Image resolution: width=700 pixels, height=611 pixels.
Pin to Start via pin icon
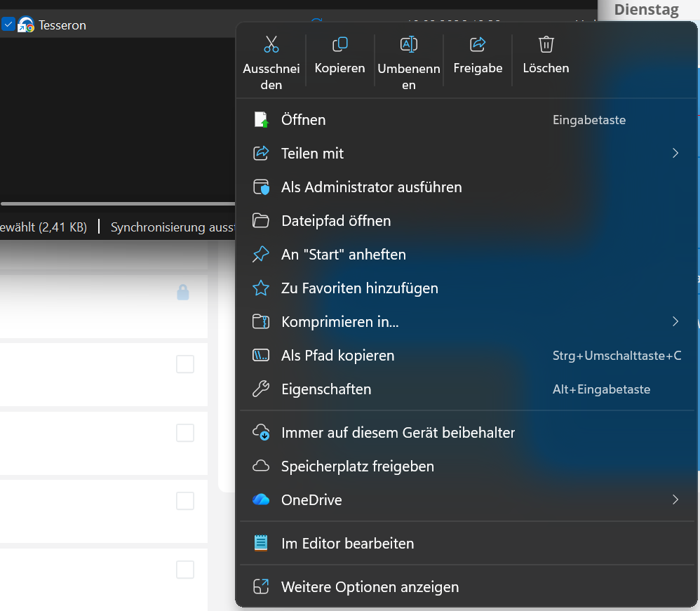261,255
